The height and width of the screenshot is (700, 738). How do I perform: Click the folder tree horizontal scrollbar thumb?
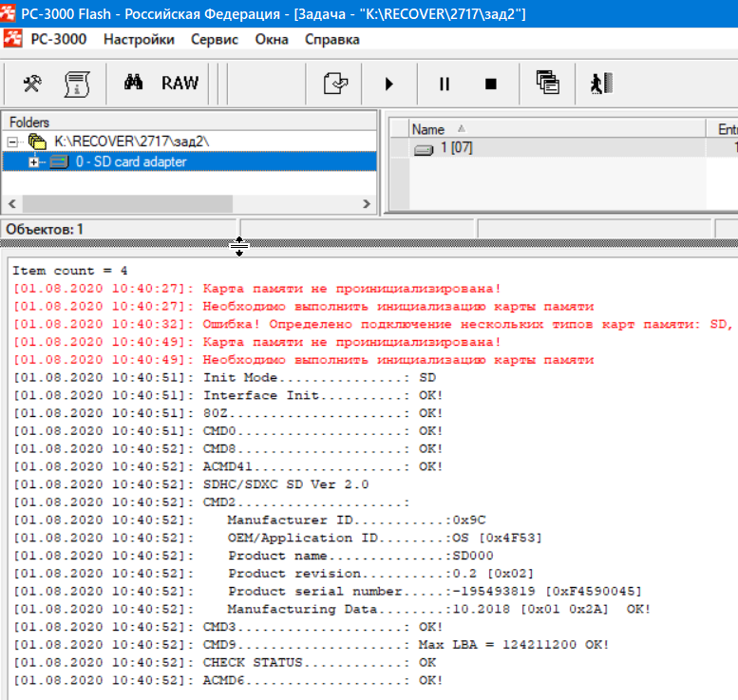tap(127, 204)
